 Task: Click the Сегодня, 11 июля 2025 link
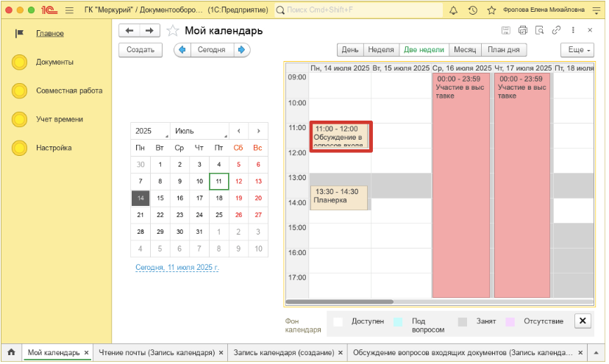[x=177, y=268]
